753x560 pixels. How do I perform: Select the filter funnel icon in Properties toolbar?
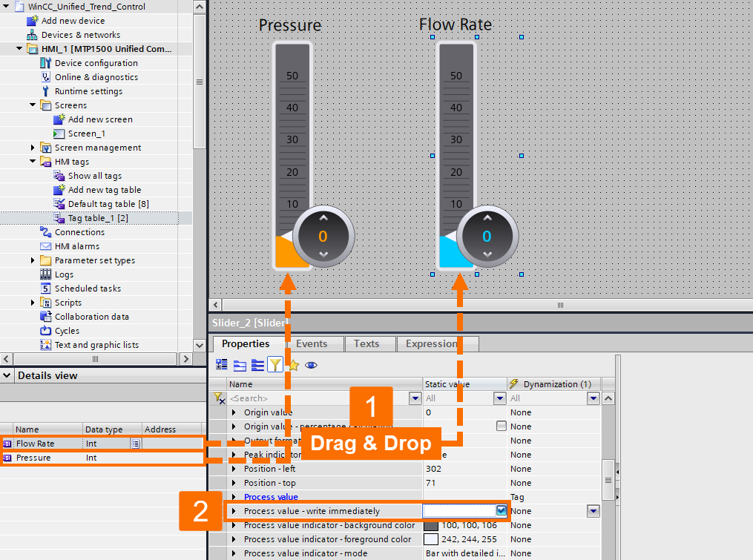(274, 365)
